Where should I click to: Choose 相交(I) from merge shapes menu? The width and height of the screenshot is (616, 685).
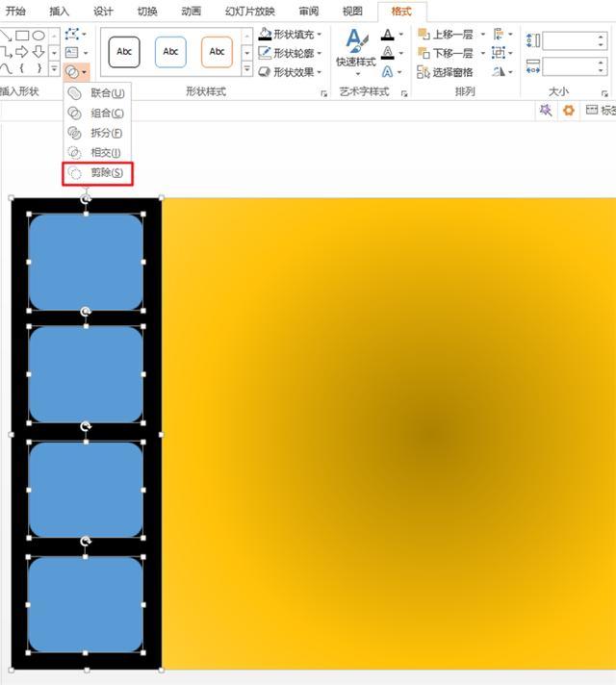tap(97, 152)
